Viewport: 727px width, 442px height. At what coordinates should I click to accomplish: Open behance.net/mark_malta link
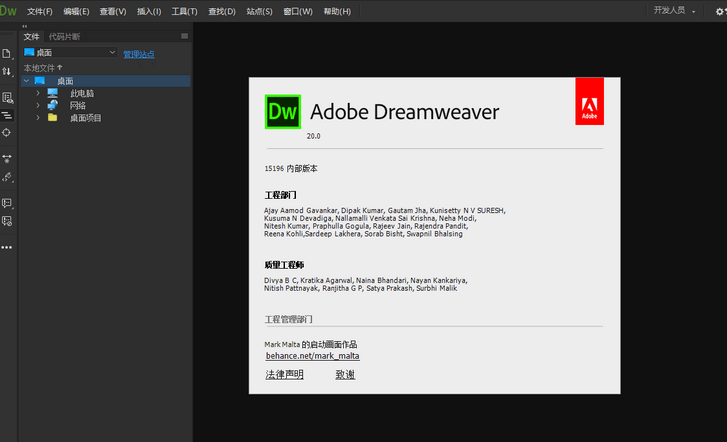tap(312, 356)
